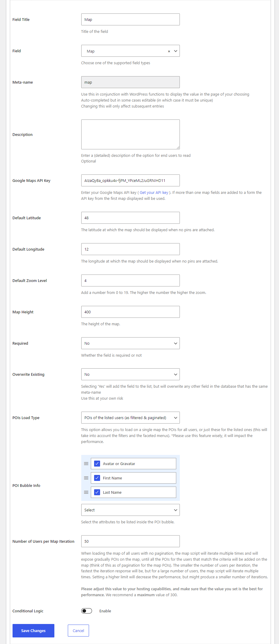
Task: Clear the selected Map field type
Action: click(x=169, y=51)
